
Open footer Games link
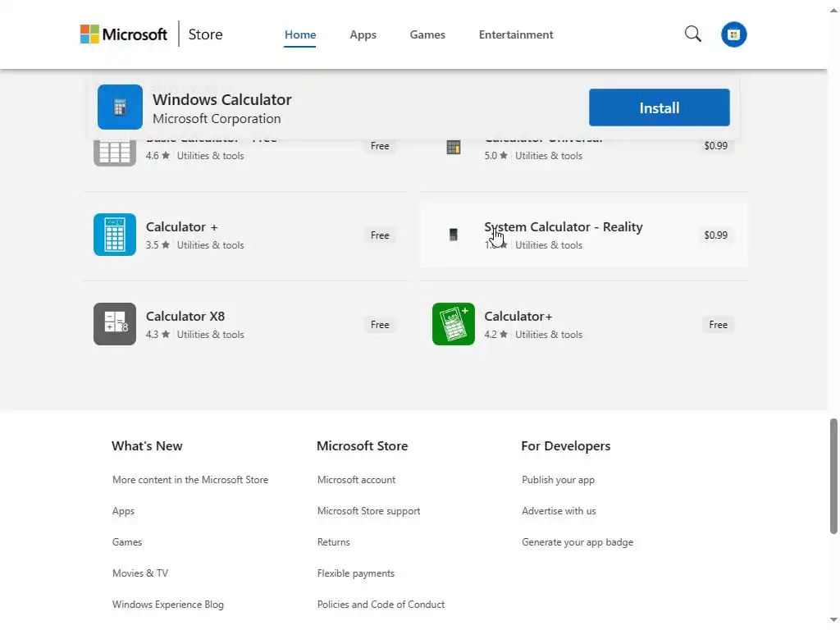[x=127, y=542]
